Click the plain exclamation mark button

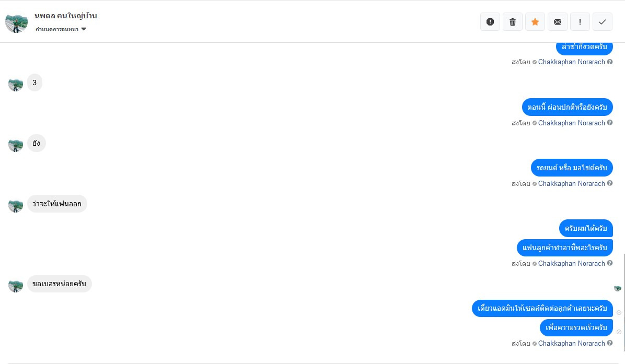coord(580,22)
